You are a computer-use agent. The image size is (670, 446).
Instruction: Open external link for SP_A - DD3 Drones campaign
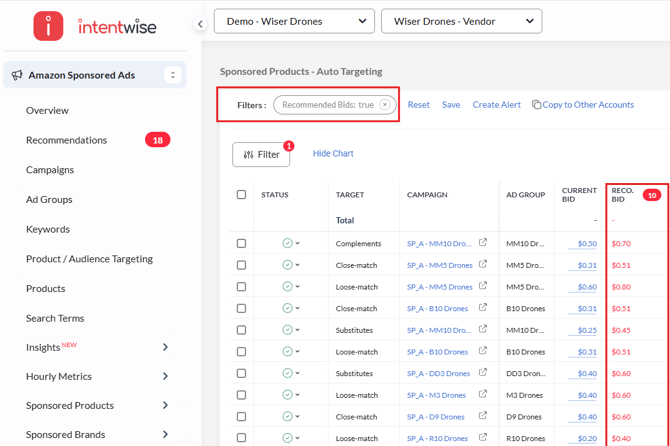[483, 373]
